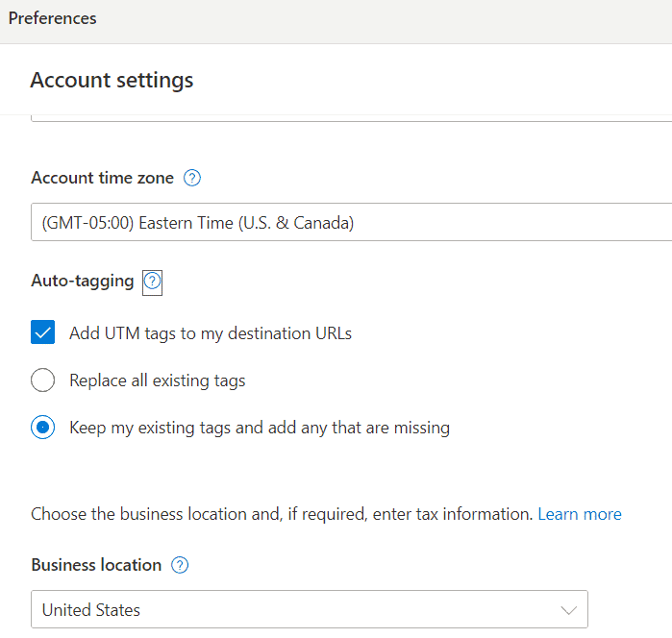Click the Account settings heading
The width and height of the screenshot is (672, 638).
pyautogui.click(x=112, y=80)
